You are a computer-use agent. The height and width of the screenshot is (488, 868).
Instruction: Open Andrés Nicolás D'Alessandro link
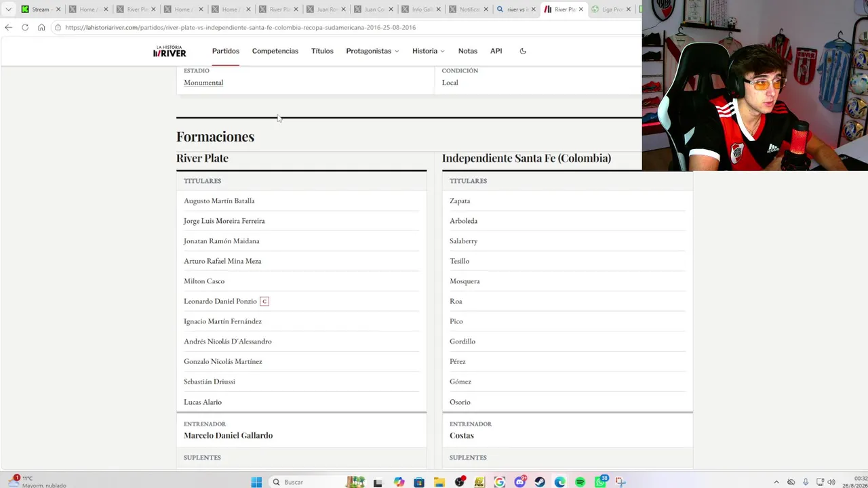pyautogui.click(x=228, y=341)
